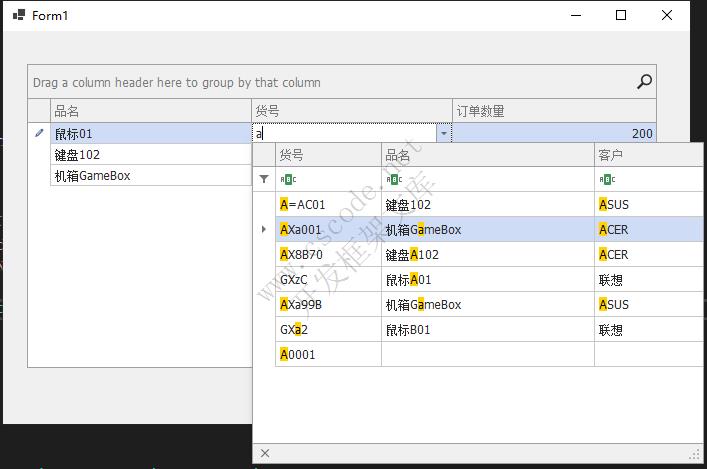Select the AXa001 item
707x469 pixels.
click(328, 230)
